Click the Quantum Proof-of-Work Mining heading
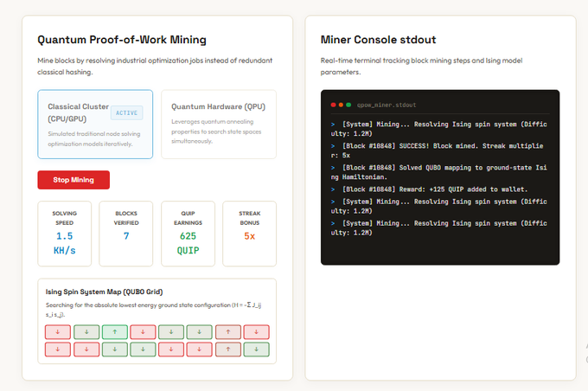Image resolution: width=588 pixels, height=391 pixels. pos(122,40)
